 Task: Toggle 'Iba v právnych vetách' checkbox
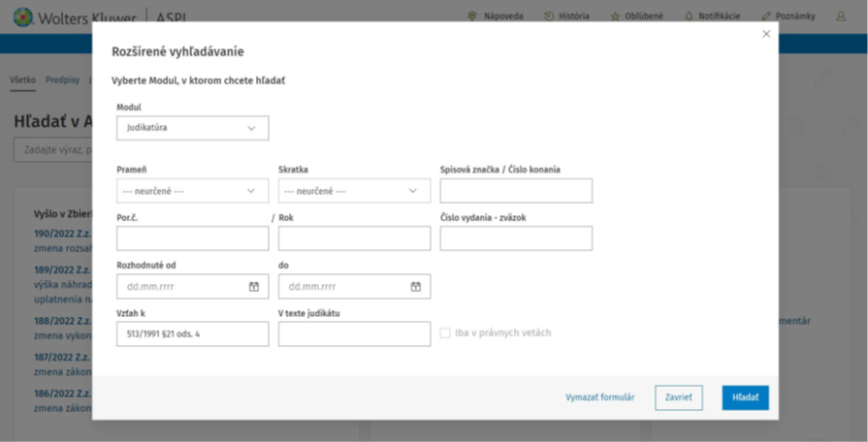tap(445, 333)
